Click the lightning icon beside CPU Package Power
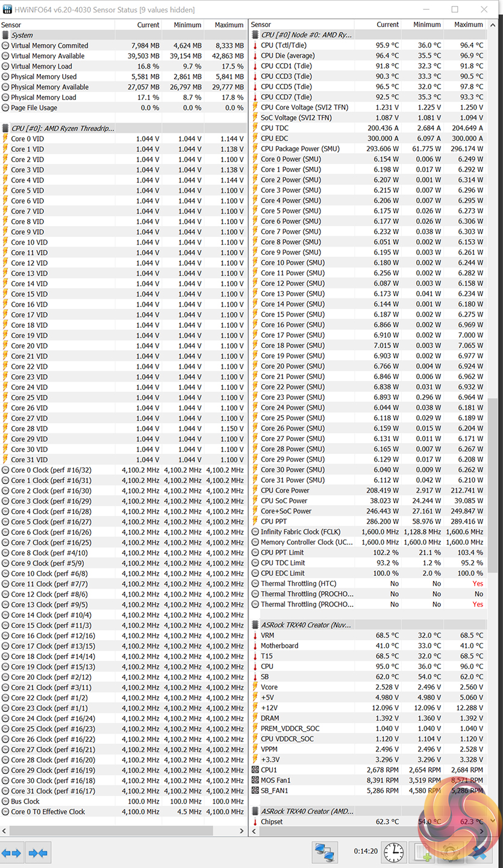Viewport: 503px width, 868px height. coord(255,149)
